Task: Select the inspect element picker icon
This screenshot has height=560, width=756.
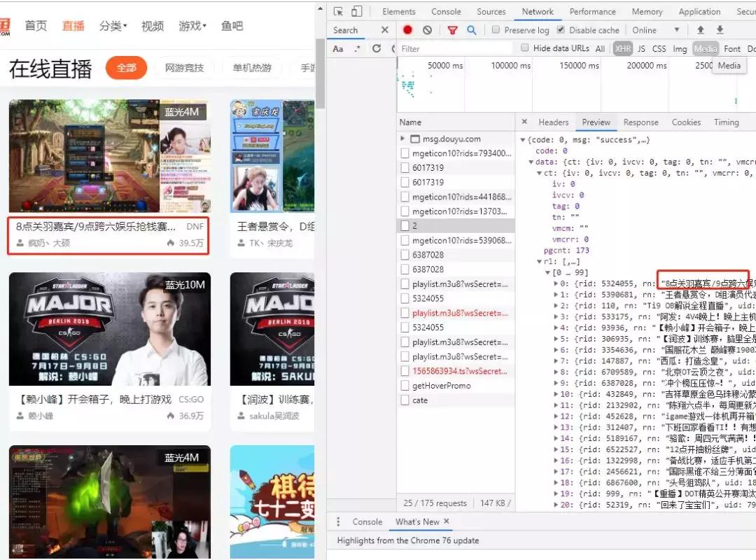Action: tap(339, 11)
